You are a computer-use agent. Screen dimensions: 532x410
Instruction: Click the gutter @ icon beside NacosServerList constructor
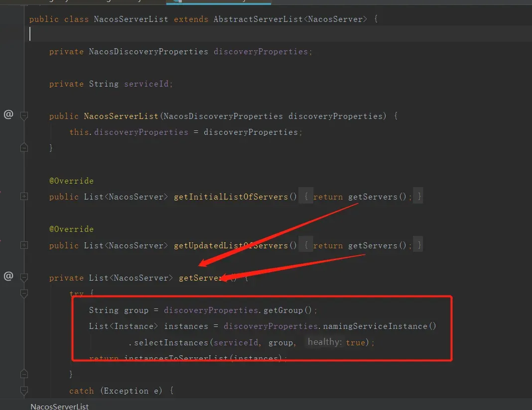click(8, 114)
